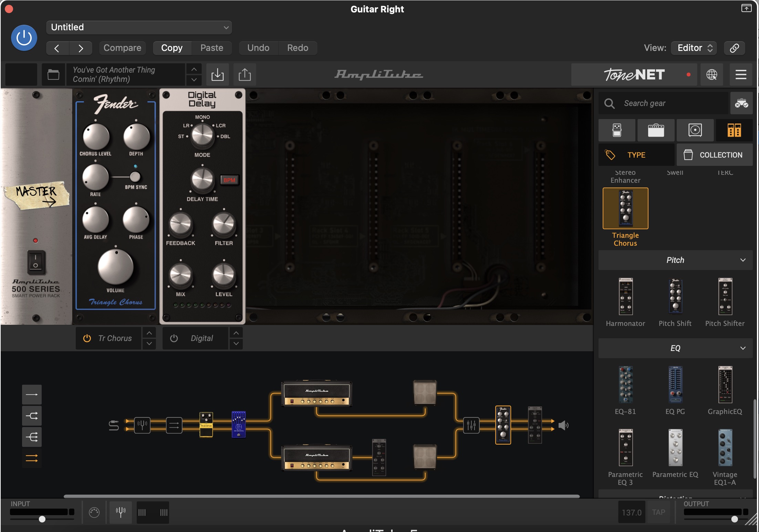This screenshot has width=759, height=532.
Task: Select the split two-path routing icon
Action: [x=32, y=416]
